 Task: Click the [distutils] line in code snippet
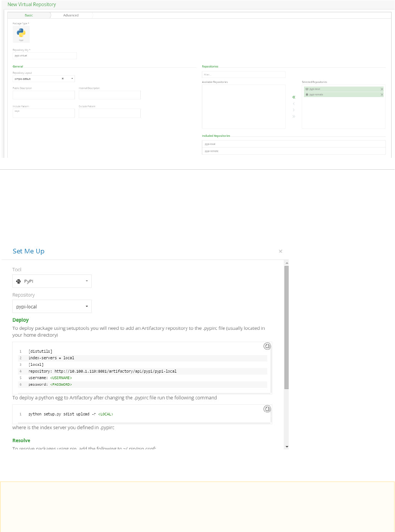click(40, 351)
